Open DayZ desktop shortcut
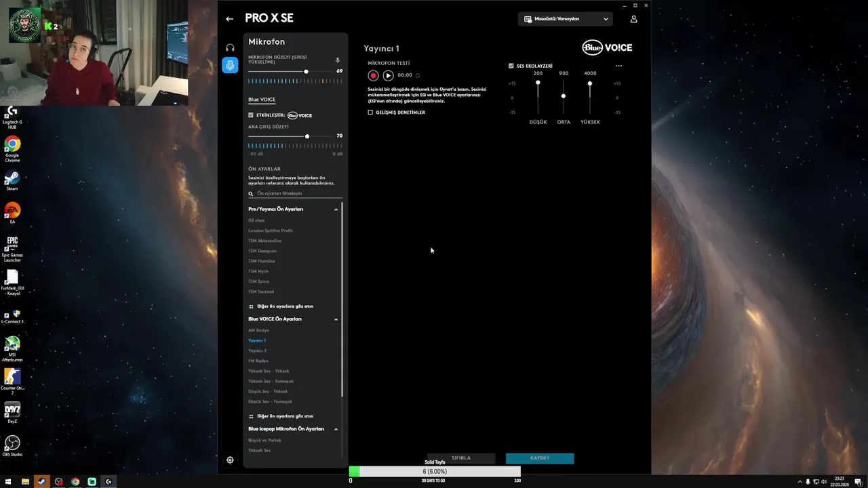 (x=12, y=413)
